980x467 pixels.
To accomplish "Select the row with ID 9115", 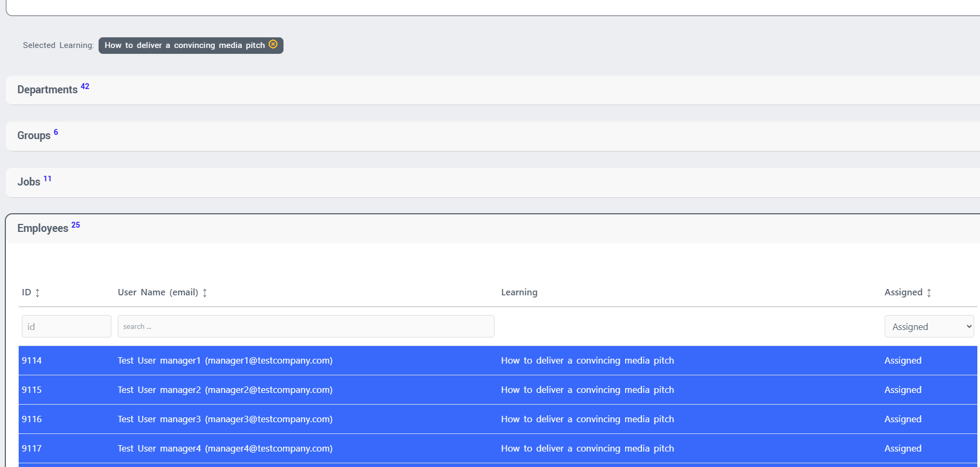I will (x=498, y=390).
